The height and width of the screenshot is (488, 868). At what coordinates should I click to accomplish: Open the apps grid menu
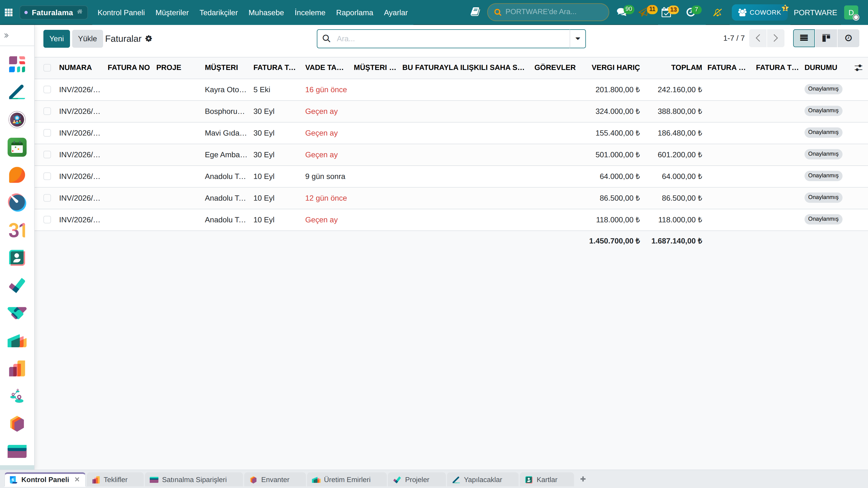tap(9, 12)
